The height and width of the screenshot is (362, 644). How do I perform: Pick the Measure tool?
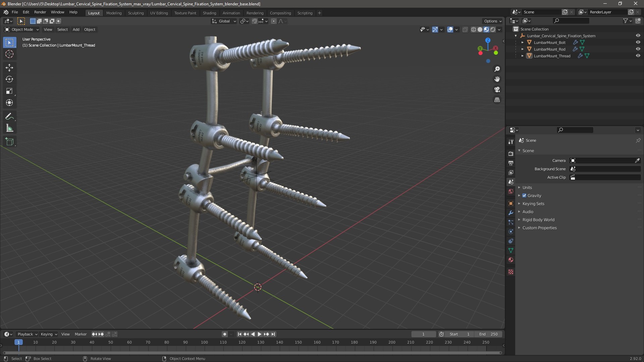(9, 128)
